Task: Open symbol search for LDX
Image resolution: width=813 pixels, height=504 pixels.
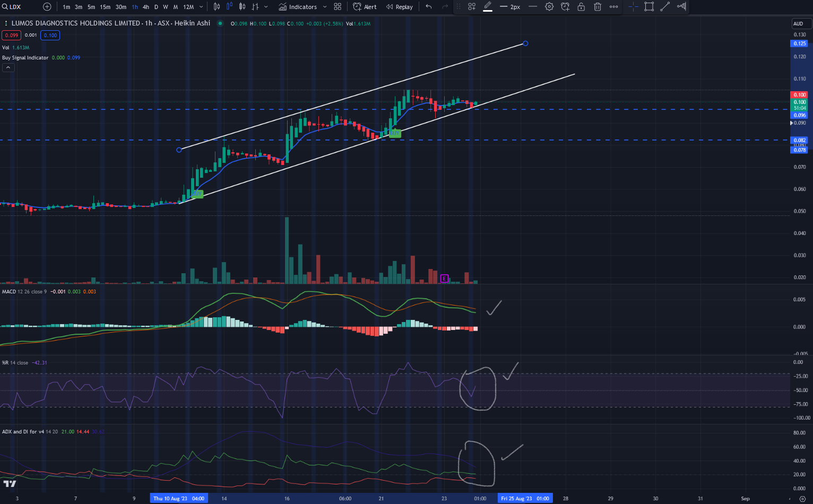Action: pyautogui.click(x=12, y=7)
